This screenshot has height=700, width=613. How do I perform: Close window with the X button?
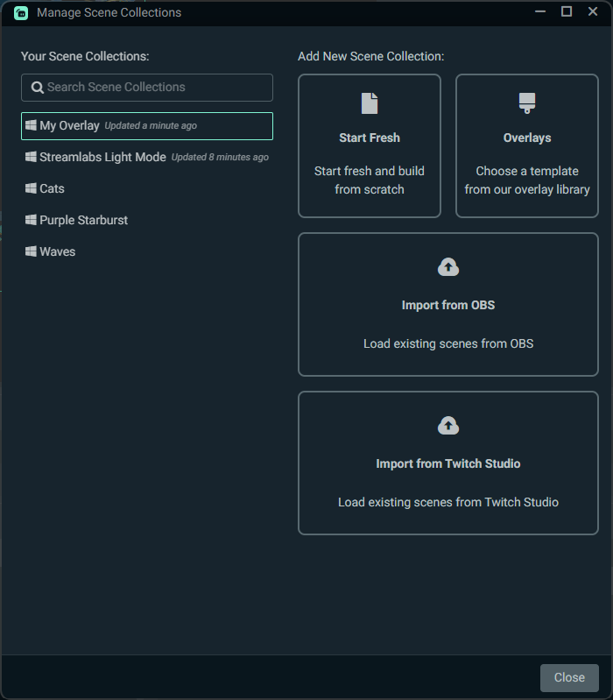593,12
